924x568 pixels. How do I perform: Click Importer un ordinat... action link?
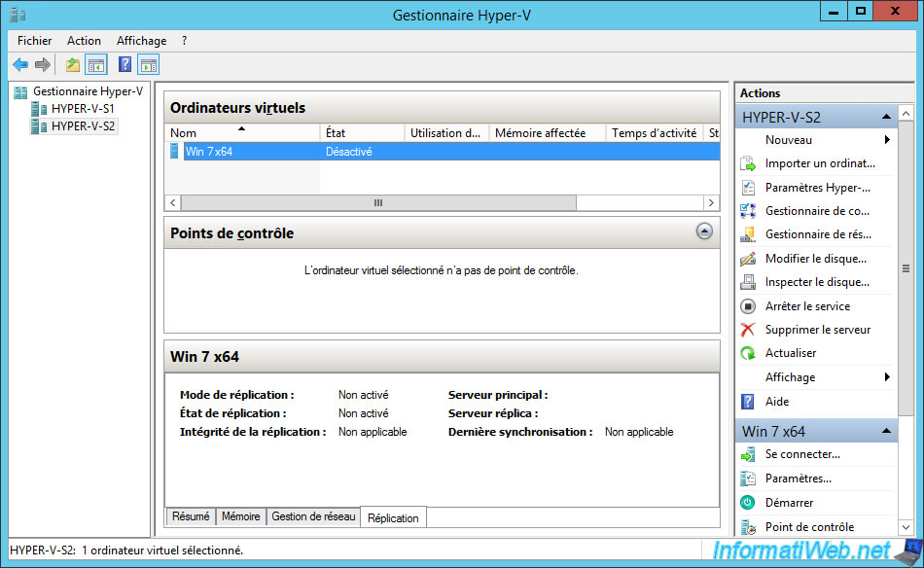coord(820,163)
